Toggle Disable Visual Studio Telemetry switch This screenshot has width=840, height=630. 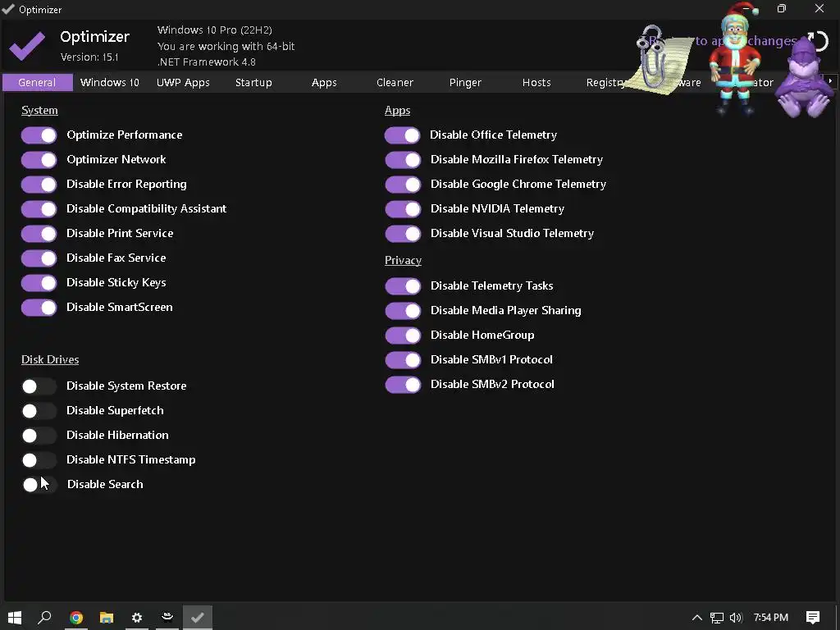click(x=403, y=234)
